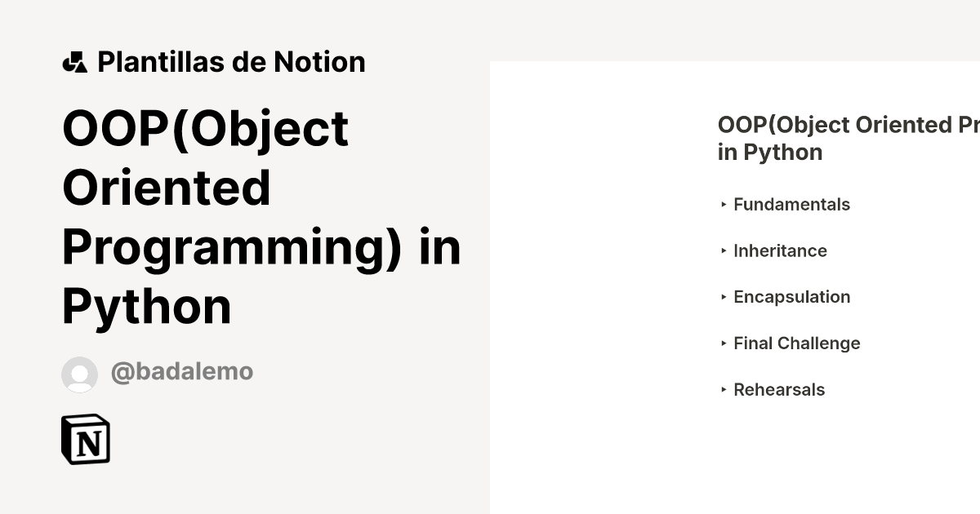Image resolution: width=980 pixels, height=514 pixels.
Task: Open the @badalemo author profile
Action: tap(181, 372)
